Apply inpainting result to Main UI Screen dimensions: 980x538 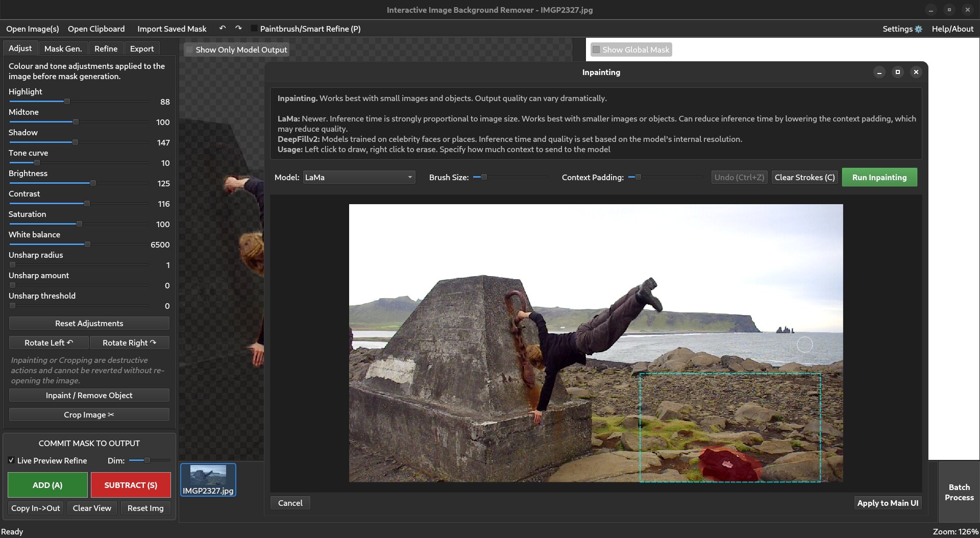[888, 503]
